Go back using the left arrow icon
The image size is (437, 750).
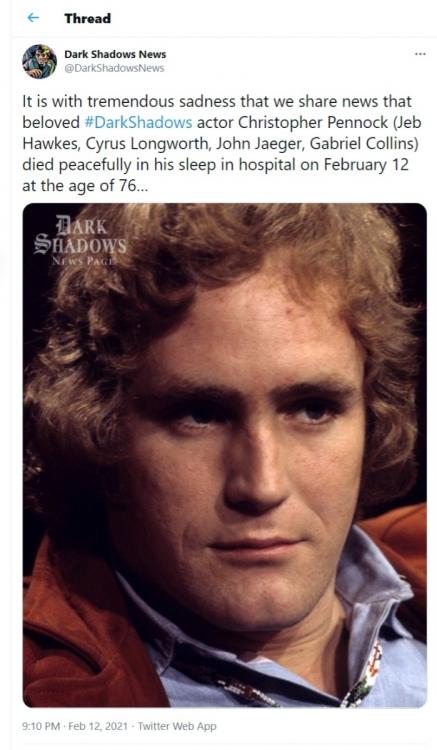click(33, 18)
